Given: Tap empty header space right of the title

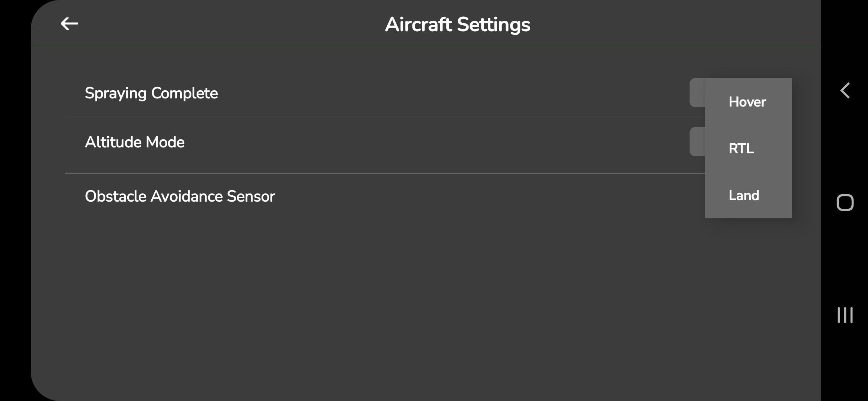Looking at the screenshot, I should (x=668, y=24).
